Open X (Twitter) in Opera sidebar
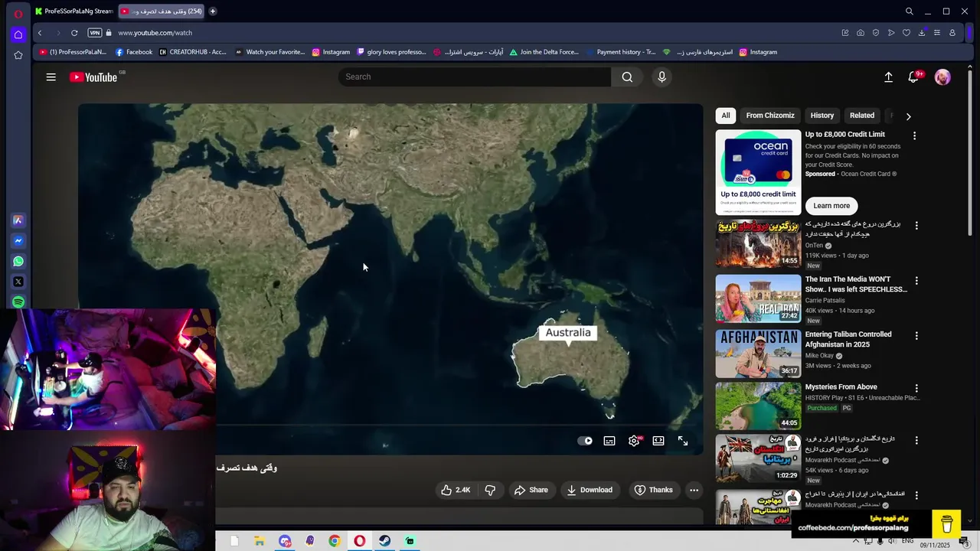 coord(18,282)
